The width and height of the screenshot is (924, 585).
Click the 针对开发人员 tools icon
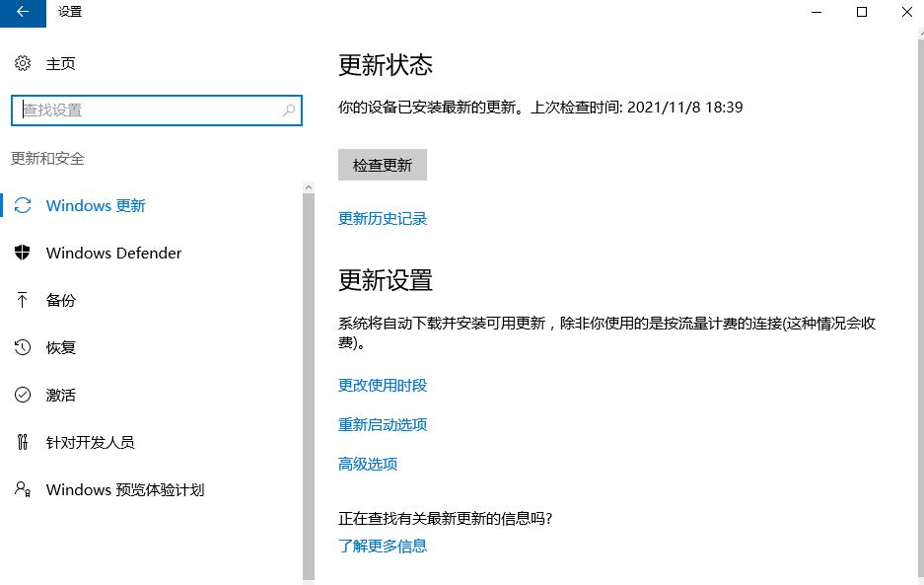click(23, 442)
